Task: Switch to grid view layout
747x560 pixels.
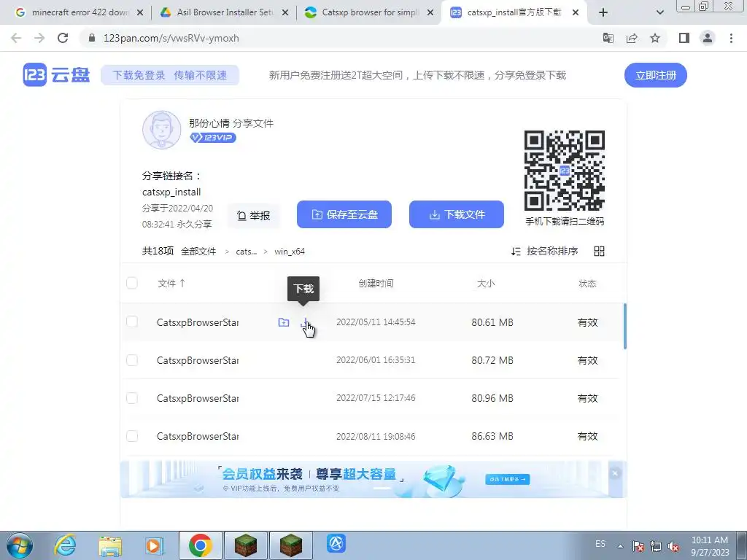Action: (x=600, y=251)
